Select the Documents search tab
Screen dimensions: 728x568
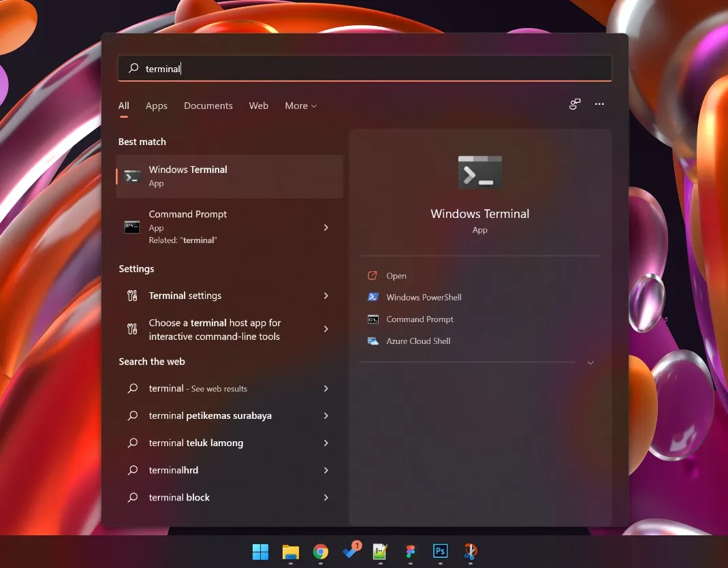pos(208,106)
